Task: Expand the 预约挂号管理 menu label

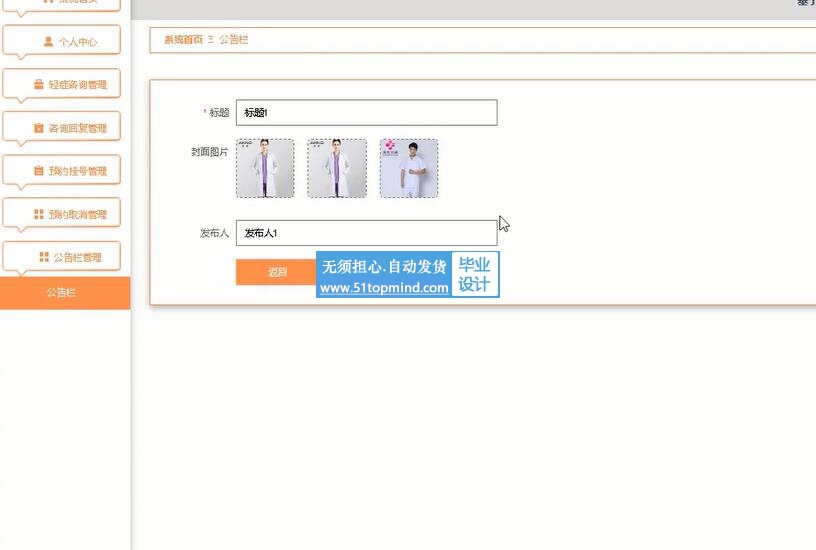Action: coord(78,171)
